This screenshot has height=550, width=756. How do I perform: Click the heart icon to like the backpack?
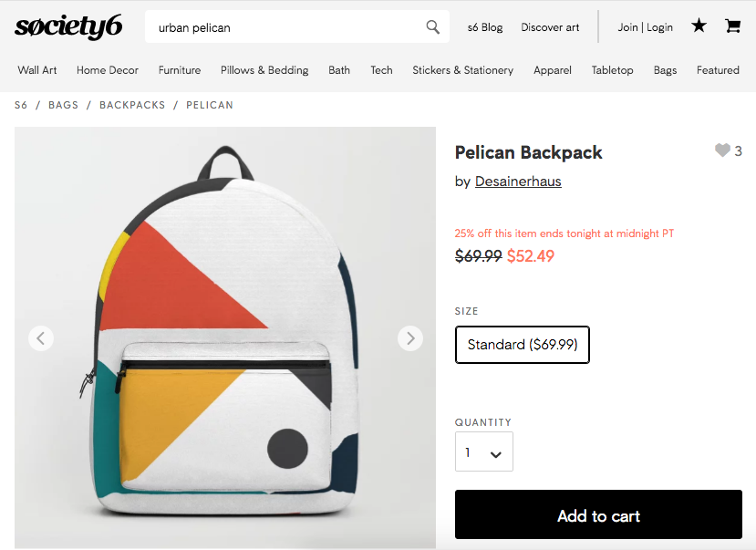[x=722, y=150]
